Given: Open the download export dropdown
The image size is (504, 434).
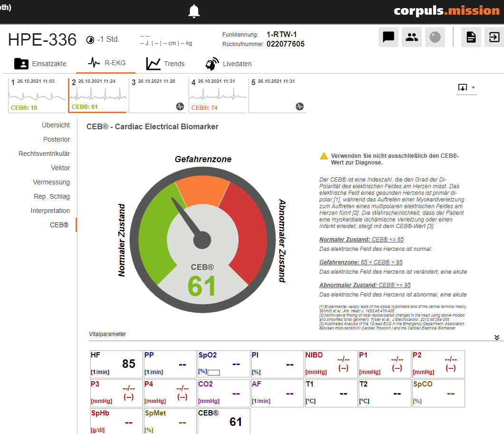Looking at the screenshot, I should click(466, 87).
